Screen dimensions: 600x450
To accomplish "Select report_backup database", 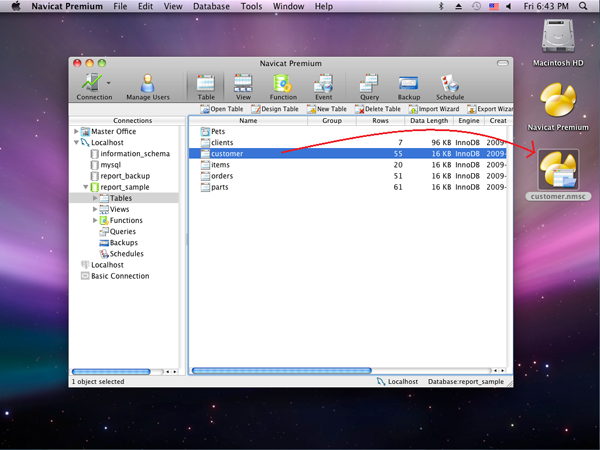I will pyautogui.click(x=120, y=176).
